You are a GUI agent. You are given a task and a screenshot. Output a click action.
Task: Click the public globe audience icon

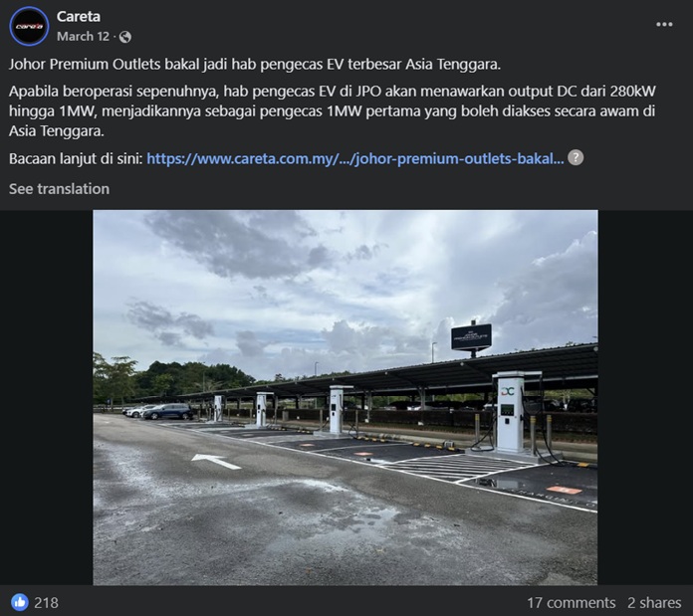tap(125, 37)
